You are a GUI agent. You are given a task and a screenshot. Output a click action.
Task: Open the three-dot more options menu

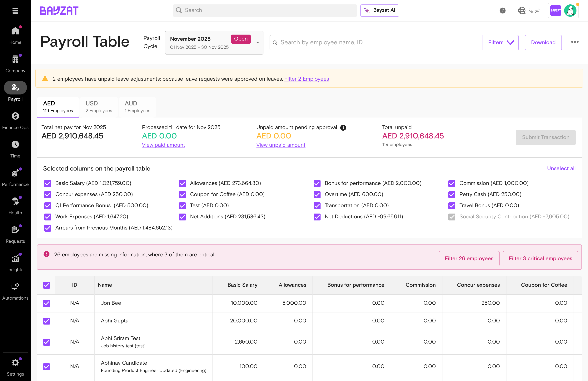click(x=575, y=42)
